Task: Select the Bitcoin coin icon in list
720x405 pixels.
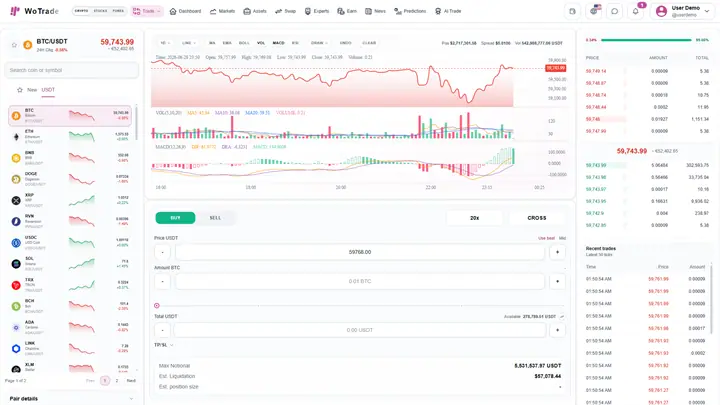Action: pyautogui.click(x=16, y=116)
